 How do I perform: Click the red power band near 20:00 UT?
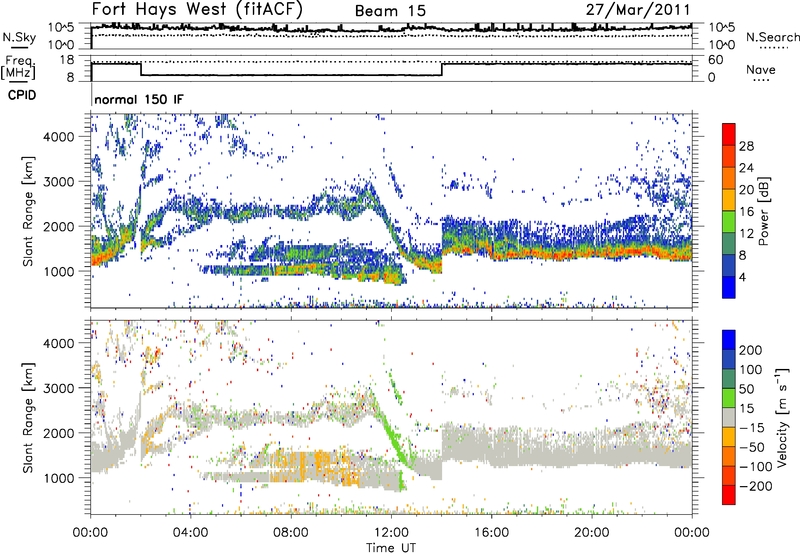pos(592,254)
